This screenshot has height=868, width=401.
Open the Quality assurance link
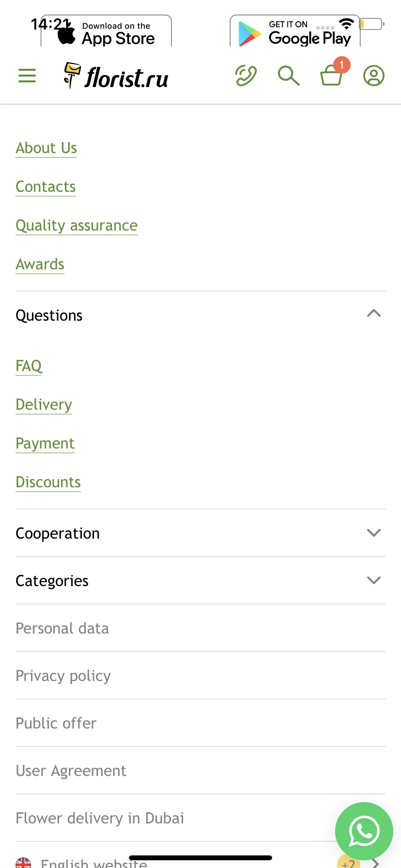click(77, 225)
